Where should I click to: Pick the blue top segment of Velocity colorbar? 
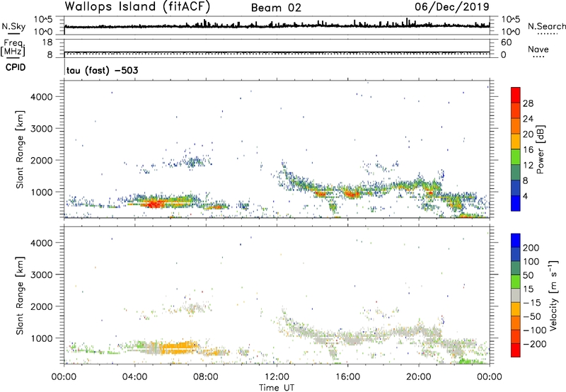coord(516,241)
